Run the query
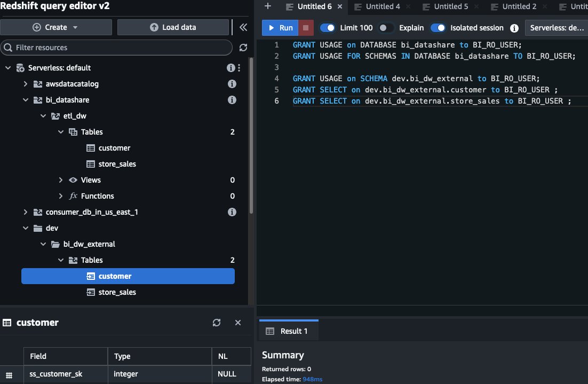The image size is (588, 384). pyautogui.click(x=280, y=28)
